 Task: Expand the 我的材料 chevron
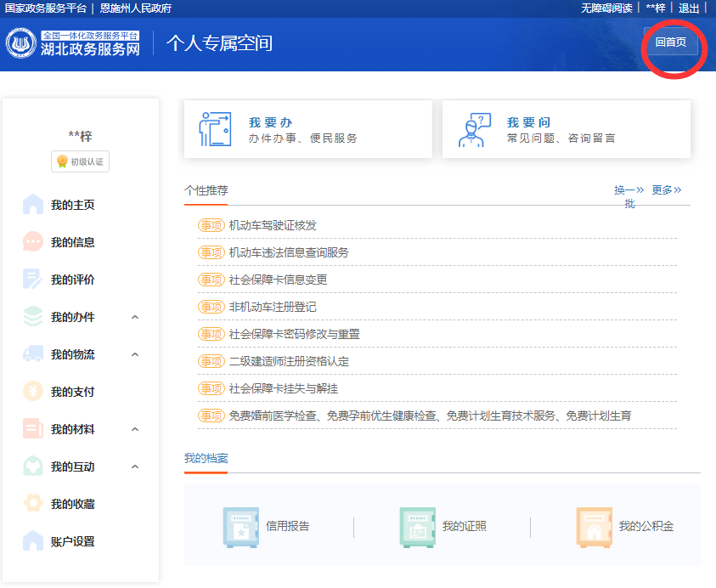[135, 429]
